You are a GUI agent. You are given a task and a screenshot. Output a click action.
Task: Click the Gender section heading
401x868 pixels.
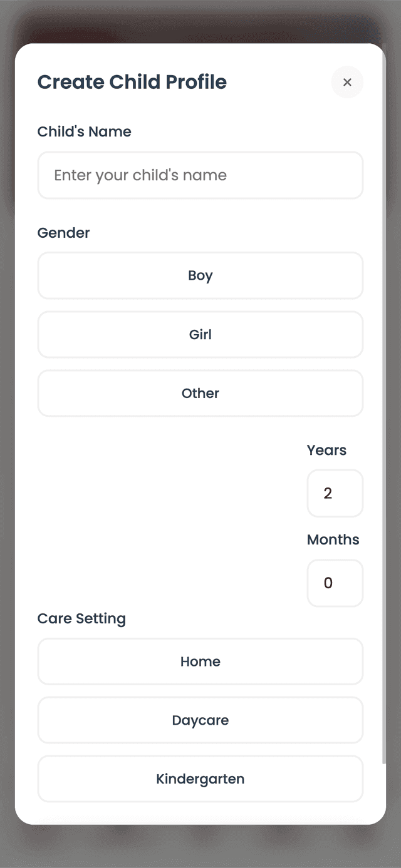[x=63, y=233]
